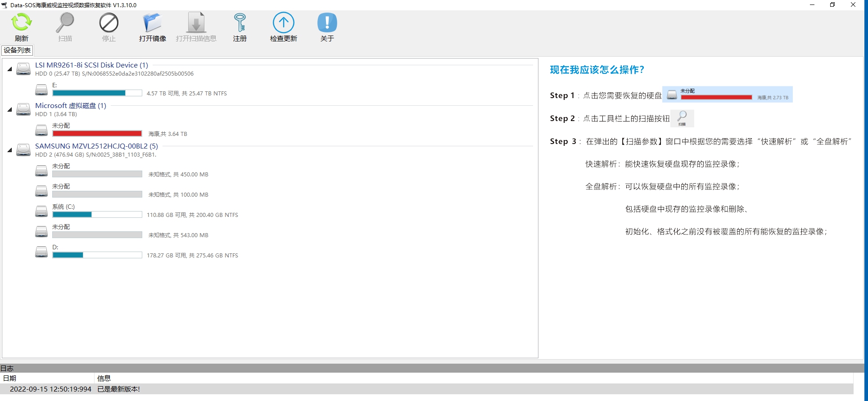The height and width of the screenshot is (401, 868).
Task: Select the log entry 已是最新版本!
Action: 118,389
